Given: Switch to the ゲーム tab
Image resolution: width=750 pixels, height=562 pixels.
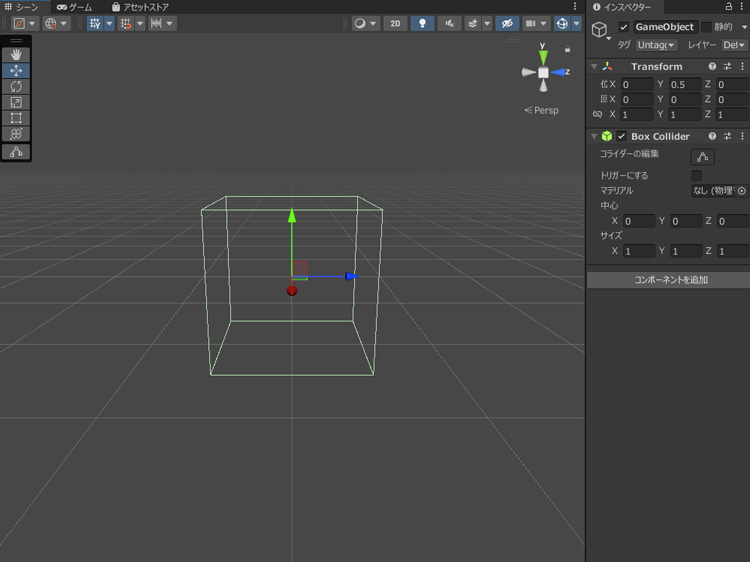Looking at the screenshot, I should [x=74, y=7].
